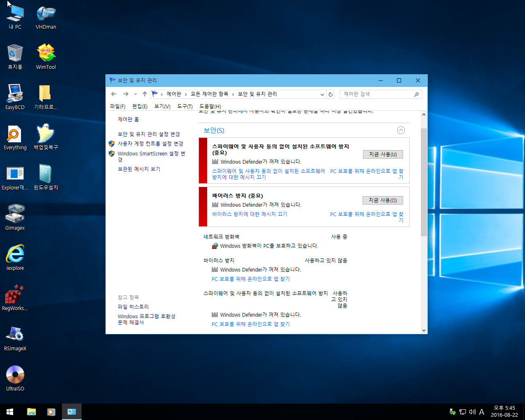Open the media player taskbar icon
The image size is (525, 420).
(x=51, y=412)
